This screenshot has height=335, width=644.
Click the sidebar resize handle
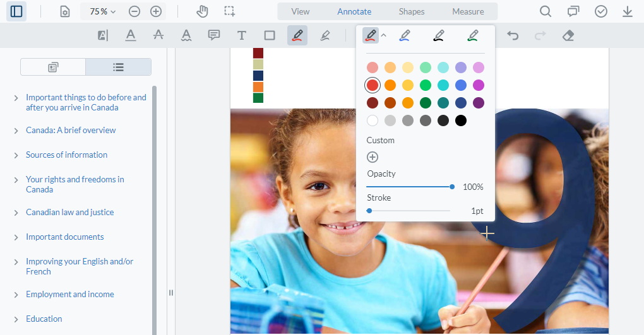(x=171, y=293)
